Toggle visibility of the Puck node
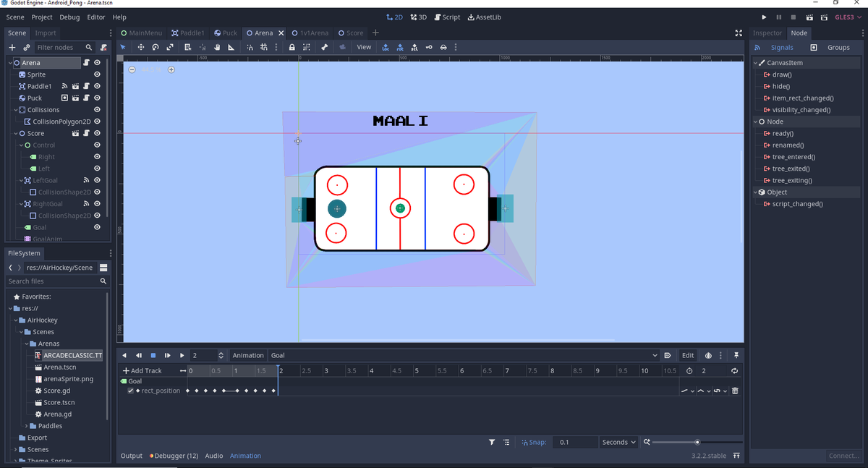This screenshot has height=468, width=868. 97,98
